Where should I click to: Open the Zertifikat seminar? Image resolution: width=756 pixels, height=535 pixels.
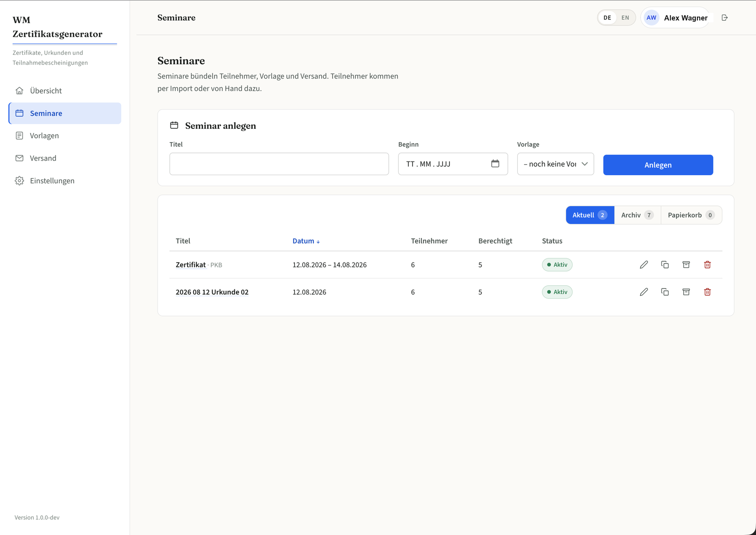(190, 265)
